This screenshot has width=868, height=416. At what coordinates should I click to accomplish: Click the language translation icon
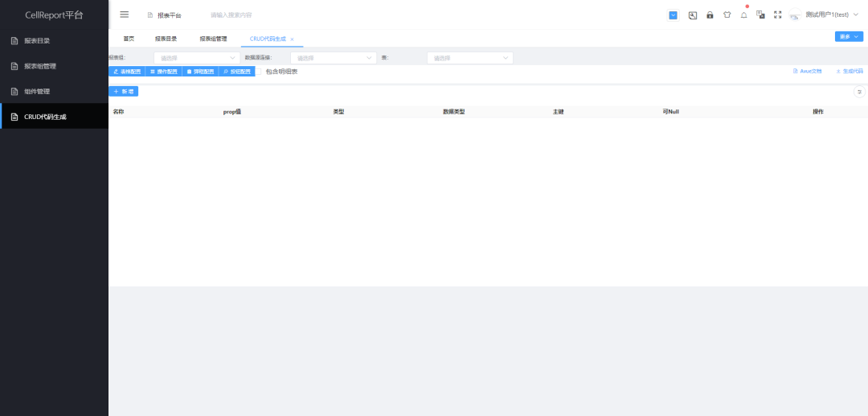tap(760, 14)
